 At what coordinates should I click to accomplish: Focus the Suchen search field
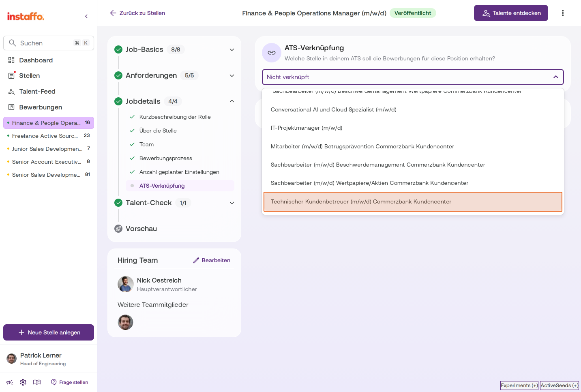(49, 43)
